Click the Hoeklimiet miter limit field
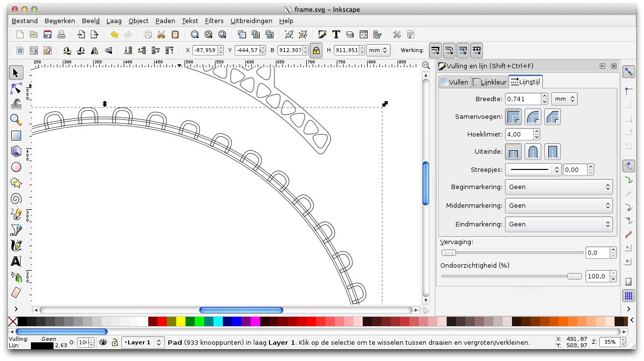Viewport: 644px width, 361px height. tap(519, 134)
